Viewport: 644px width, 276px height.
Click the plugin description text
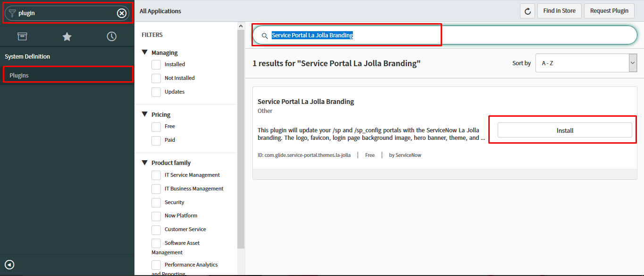[371, 134]
